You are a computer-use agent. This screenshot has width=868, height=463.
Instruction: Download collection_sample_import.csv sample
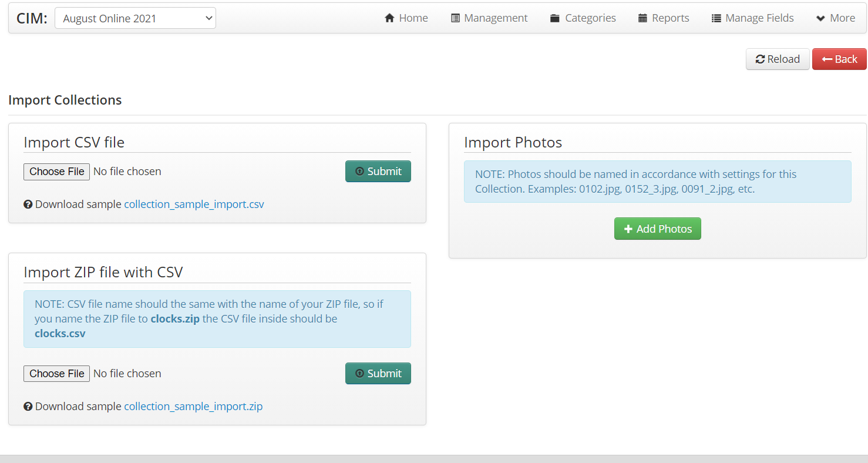click(194, 204)
